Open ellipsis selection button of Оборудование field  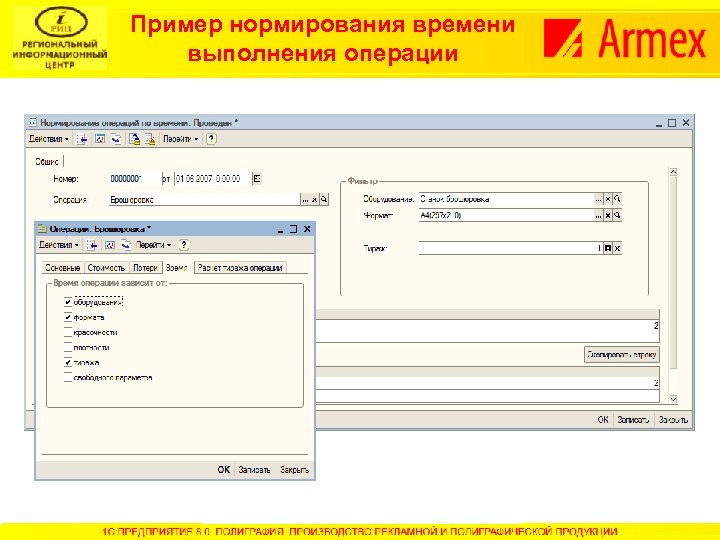coord(598,199)
